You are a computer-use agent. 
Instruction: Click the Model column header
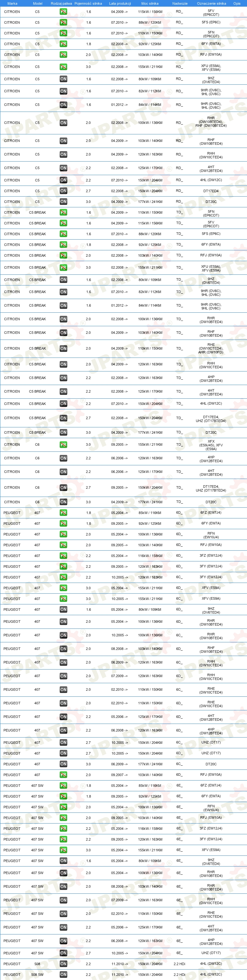pos(38,3)
